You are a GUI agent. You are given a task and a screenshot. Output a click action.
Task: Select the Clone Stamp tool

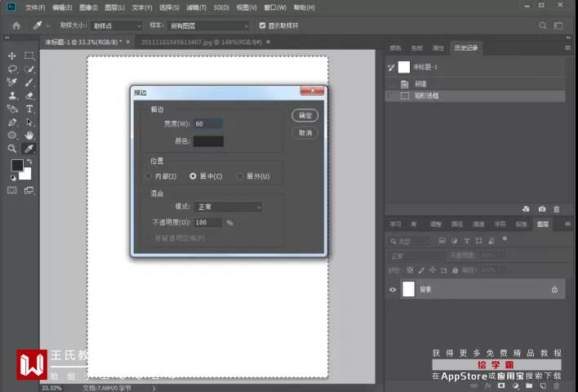point(11,96)
